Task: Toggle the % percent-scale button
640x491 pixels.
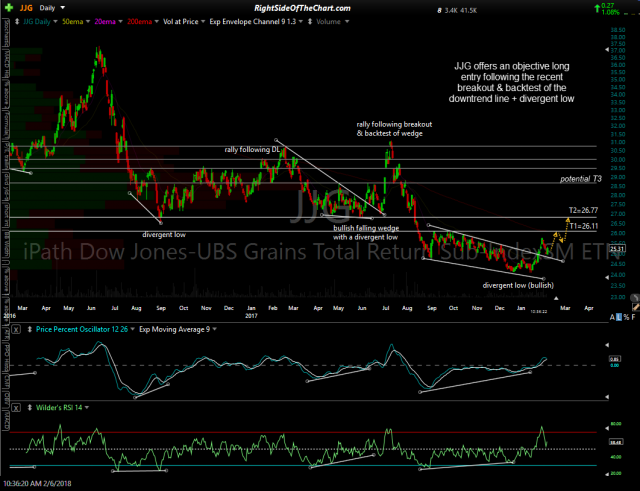Action: pyautogui.click(x=626, y=317)
